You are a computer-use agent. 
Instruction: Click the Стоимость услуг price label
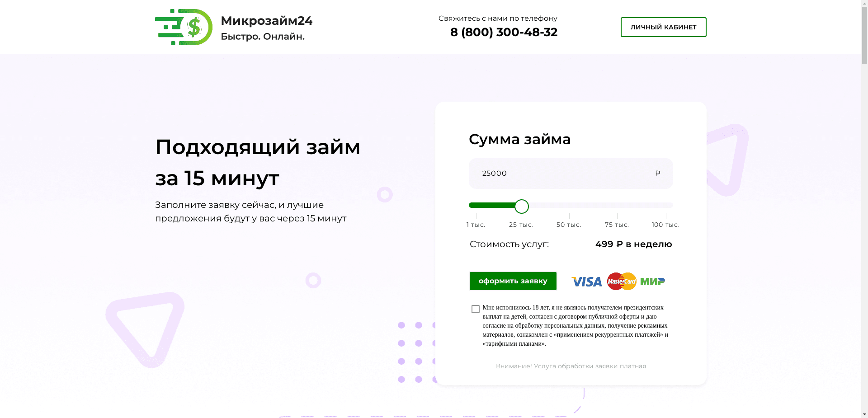tap(509, 244)
